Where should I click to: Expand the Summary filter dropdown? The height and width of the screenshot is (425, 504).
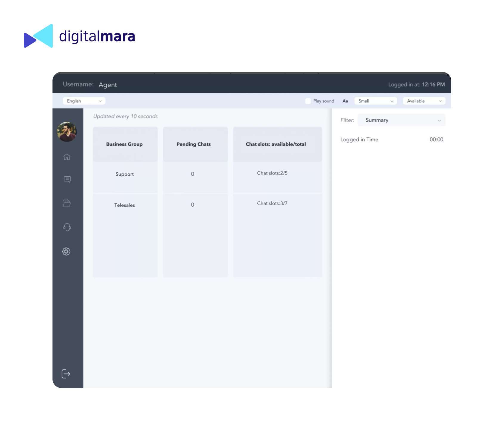[401, 120]
